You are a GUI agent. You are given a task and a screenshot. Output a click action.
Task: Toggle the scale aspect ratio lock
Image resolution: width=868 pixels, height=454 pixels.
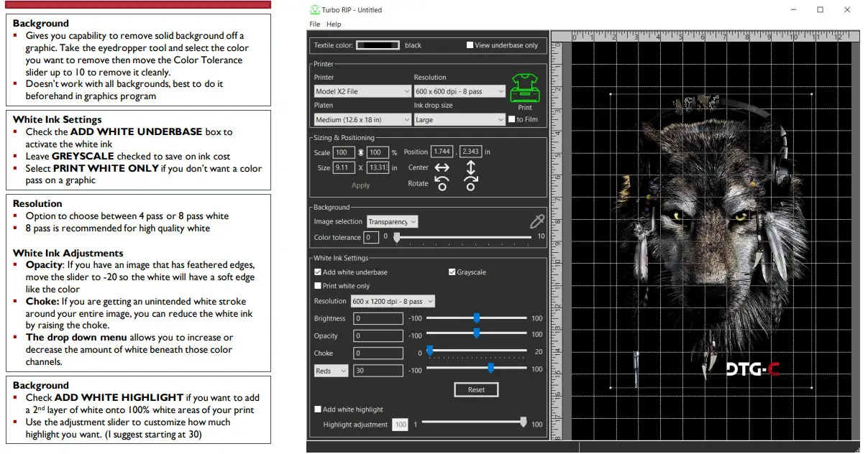361,152
